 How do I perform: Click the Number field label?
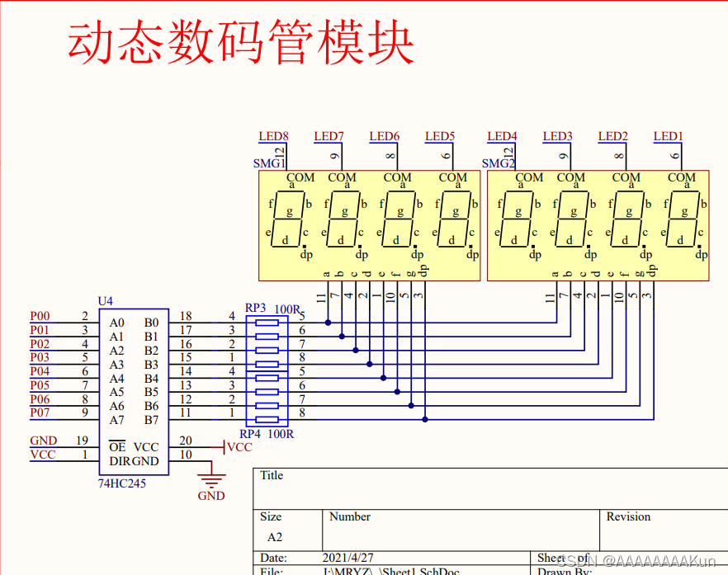350,516
